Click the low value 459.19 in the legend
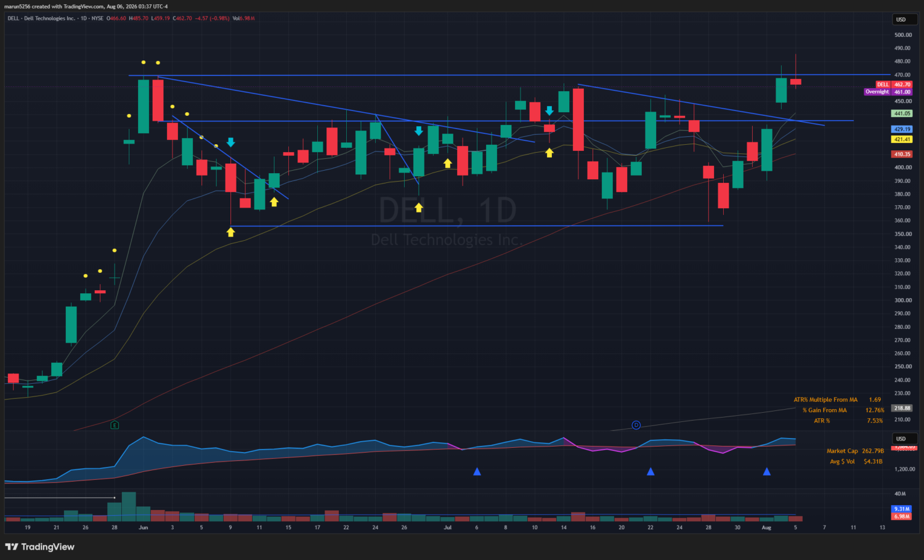 pos(161,18)
